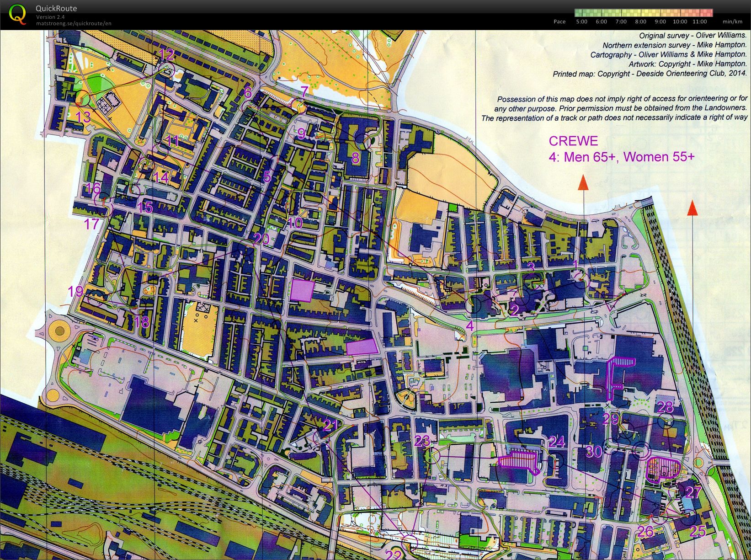751x560 pixels.
Task: Click control number 6 on the map
Action: [248, 93]
